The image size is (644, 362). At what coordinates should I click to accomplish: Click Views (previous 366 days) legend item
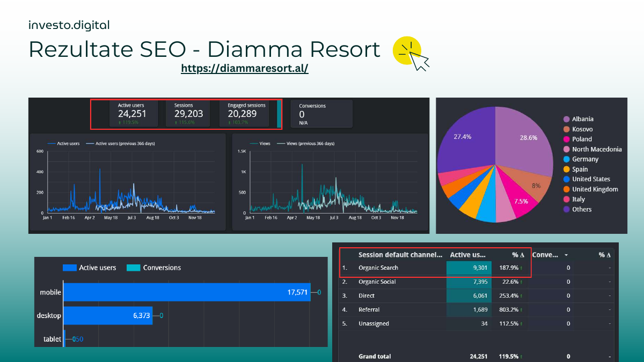(305, 144)
